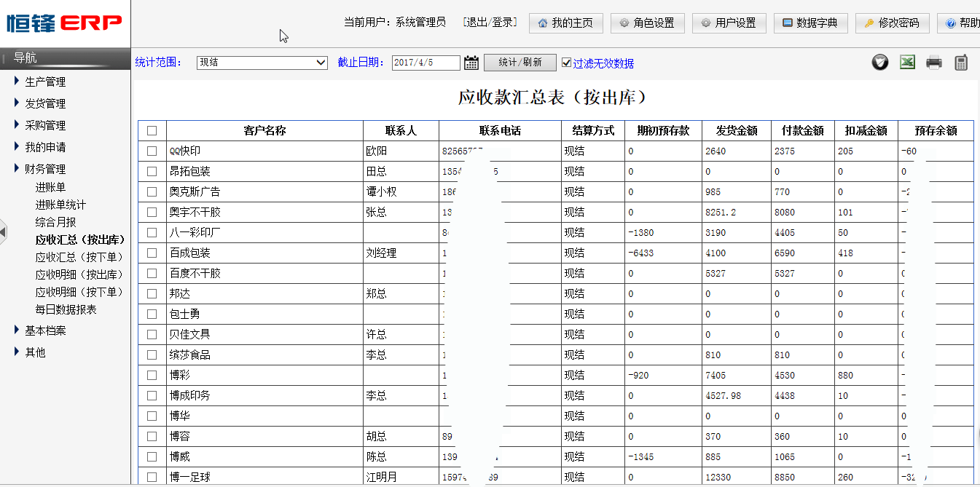Expand the 基本档案 navigation node
This screenshot has height=487, width=980.
(x=44, y=330)
